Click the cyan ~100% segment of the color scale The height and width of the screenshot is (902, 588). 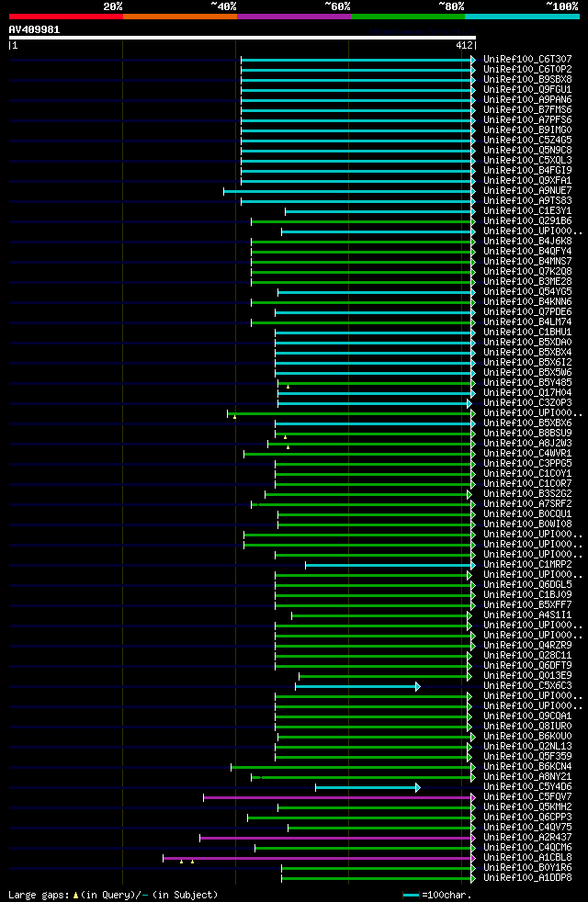point(522,17)
